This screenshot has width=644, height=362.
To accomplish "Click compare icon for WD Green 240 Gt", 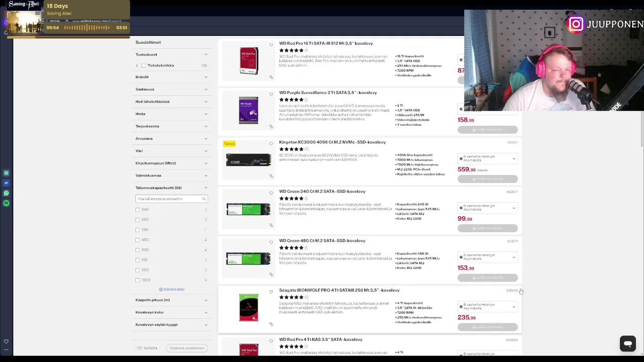I will tap(271, 225).
